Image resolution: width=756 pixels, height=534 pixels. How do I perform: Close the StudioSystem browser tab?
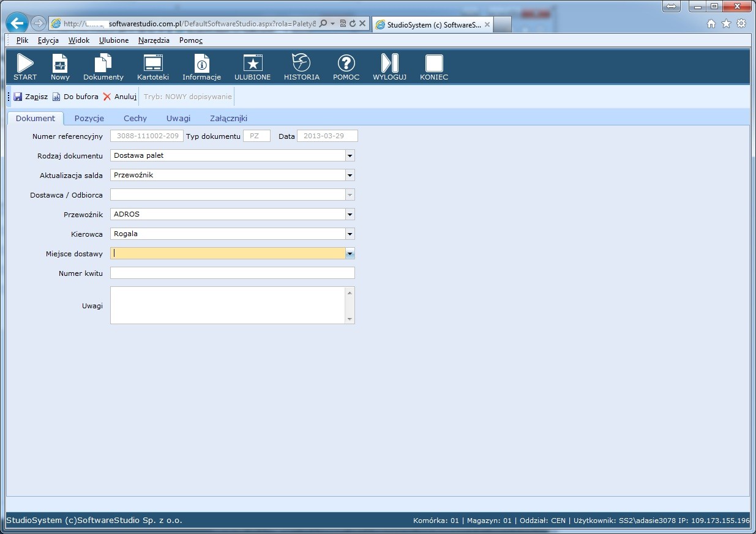(x=487, y=24)
